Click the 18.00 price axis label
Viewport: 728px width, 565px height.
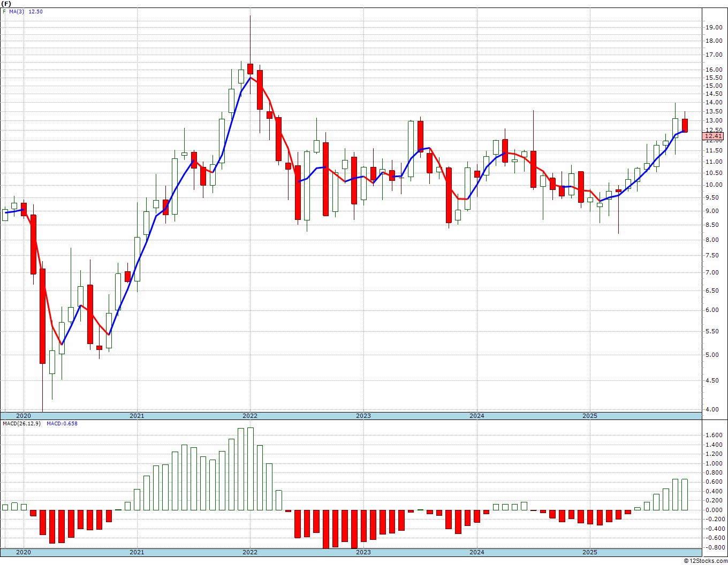[x=714, y=41]
